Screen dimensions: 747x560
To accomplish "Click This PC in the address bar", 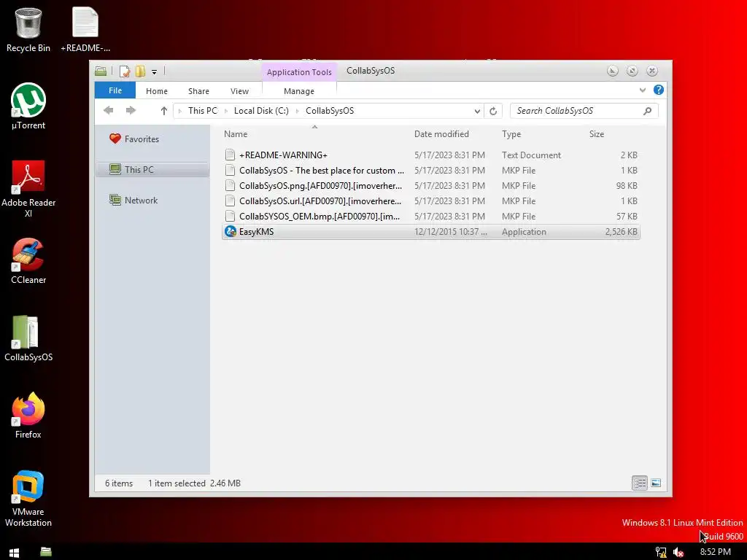I will point(203,111).
